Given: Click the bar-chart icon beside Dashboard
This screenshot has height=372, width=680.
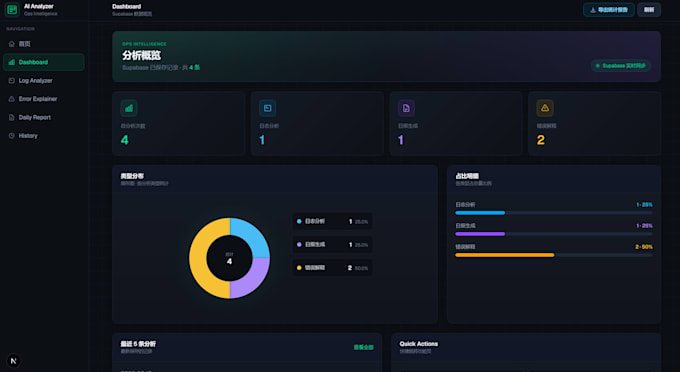Looking at the screenshot, I should click(12, 62).
